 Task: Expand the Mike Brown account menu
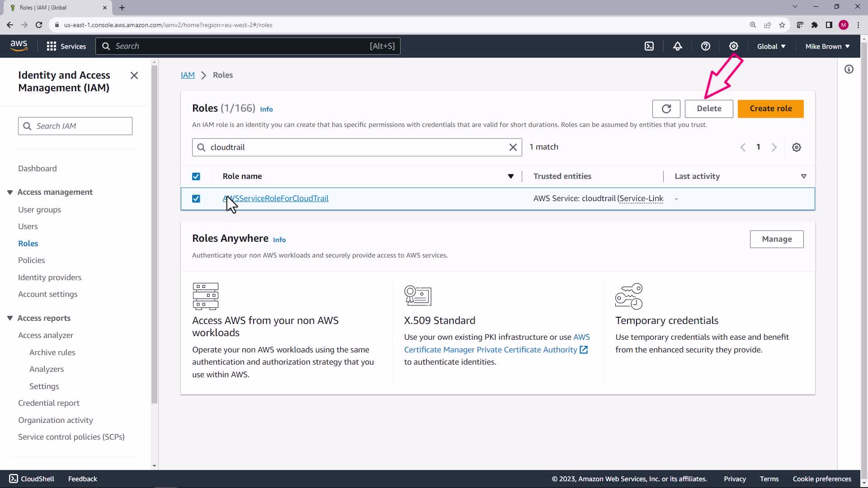click(x=827, y=47)
